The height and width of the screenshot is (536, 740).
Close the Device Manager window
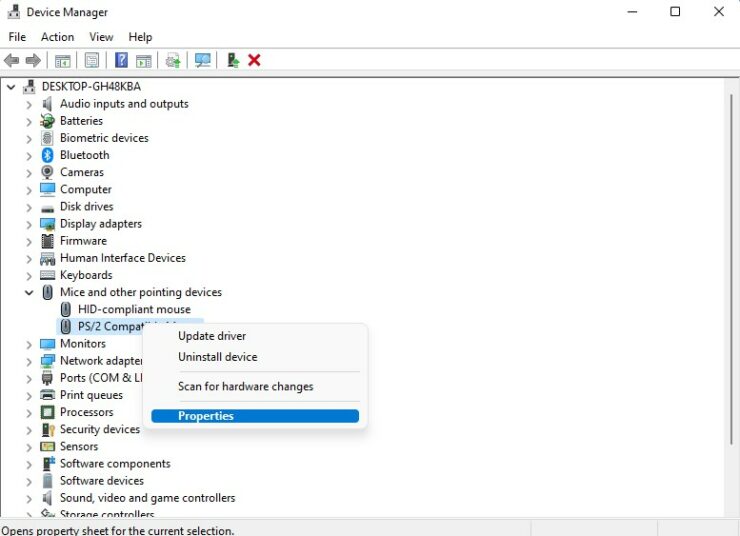[719, 12]
